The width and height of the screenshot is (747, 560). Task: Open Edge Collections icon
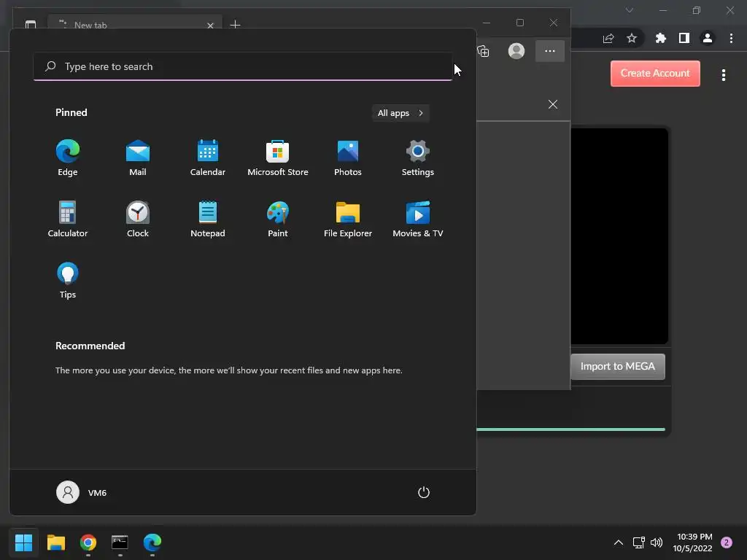tap(483, 51)
